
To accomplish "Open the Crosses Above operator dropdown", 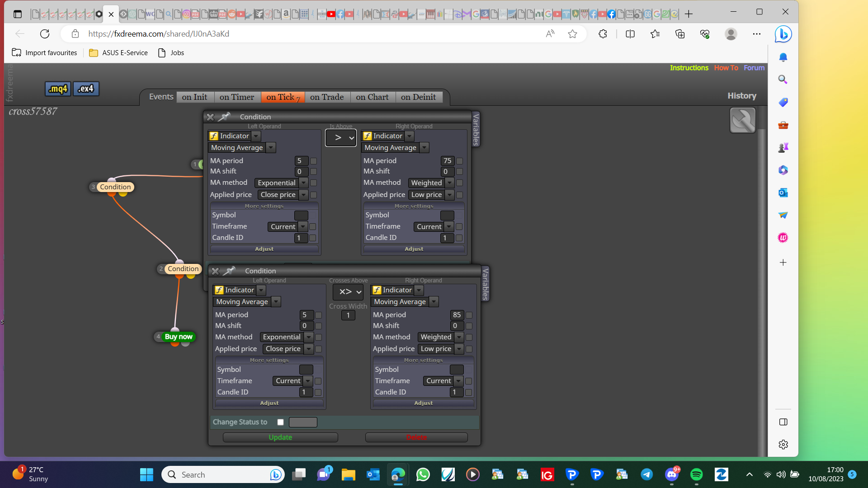I will pos(348,292).
